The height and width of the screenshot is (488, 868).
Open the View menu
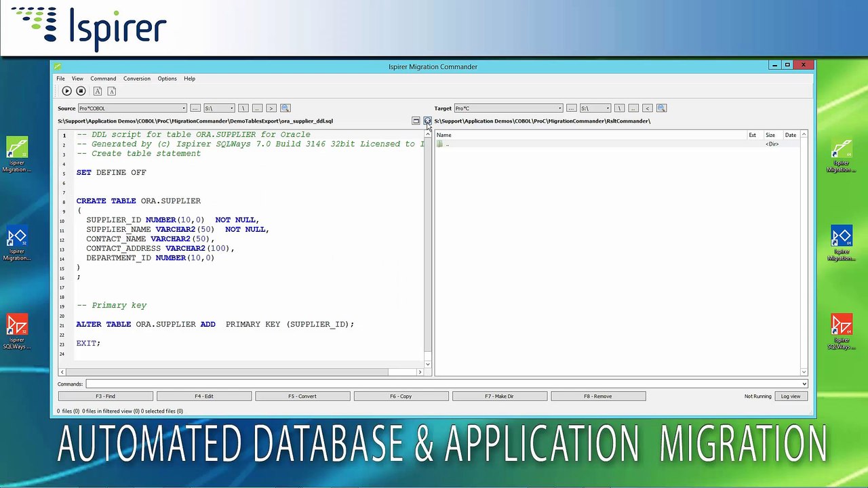[x=77, y=79]
